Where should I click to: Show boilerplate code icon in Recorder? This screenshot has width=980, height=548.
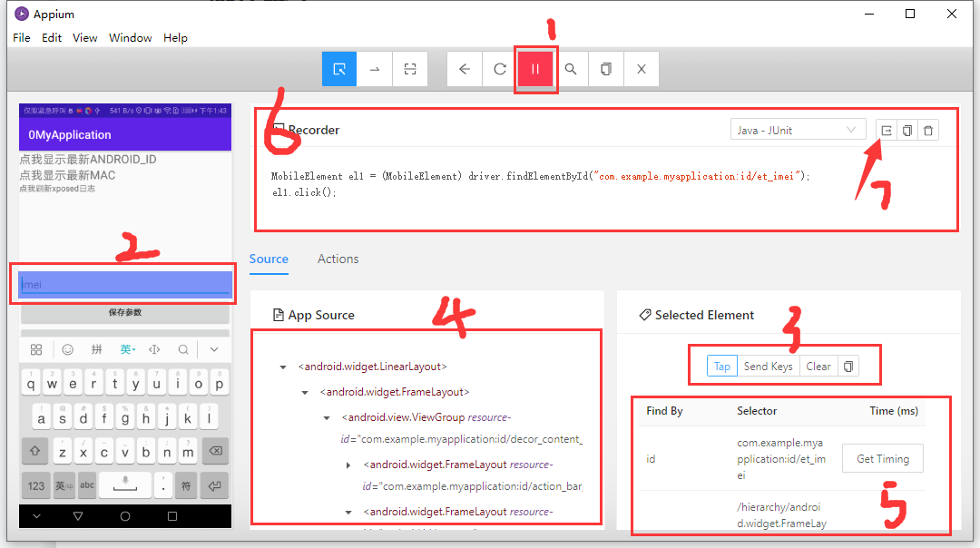(887, 130)
